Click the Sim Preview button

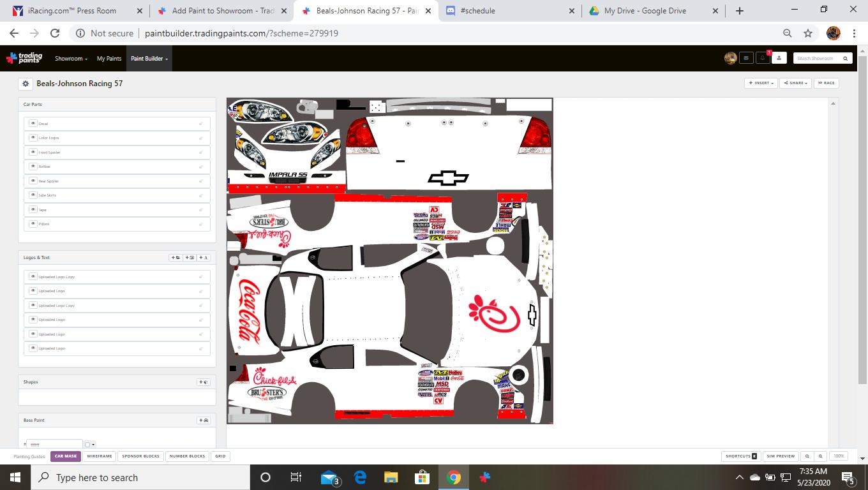click(x=780, y=456)
